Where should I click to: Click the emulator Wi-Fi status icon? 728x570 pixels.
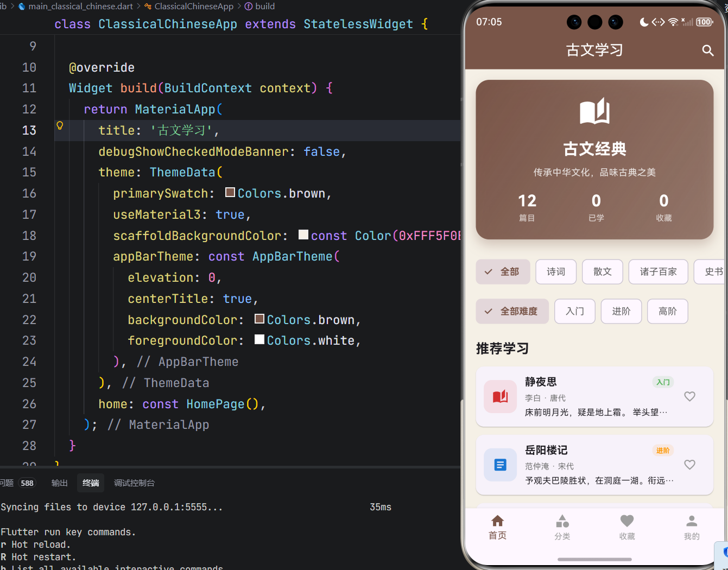point(673,22)
